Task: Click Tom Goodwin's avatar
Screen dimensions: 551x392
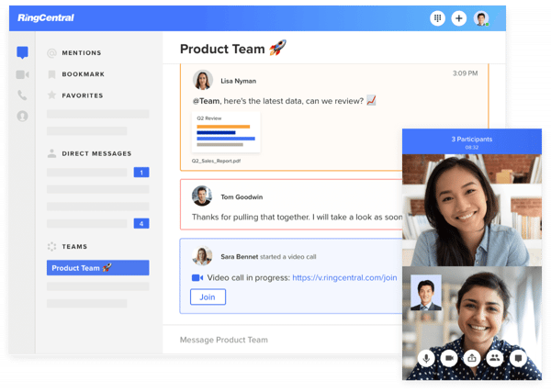Action: coord(202,196)
